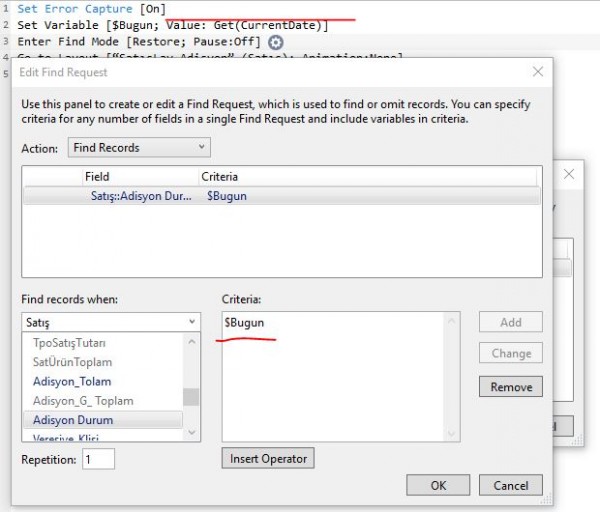The width and height of the screenshot is (600, 512).
Task: Choose the Adisyon_Tolam field
Action: point(71,381)
